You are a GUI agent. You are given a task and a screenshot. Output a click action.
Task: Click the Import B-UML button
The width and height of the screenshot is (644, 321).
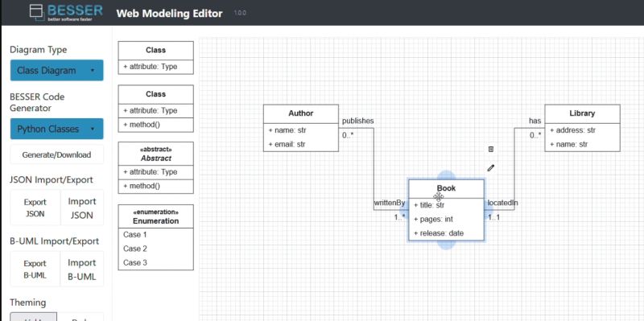pos(82,270)
